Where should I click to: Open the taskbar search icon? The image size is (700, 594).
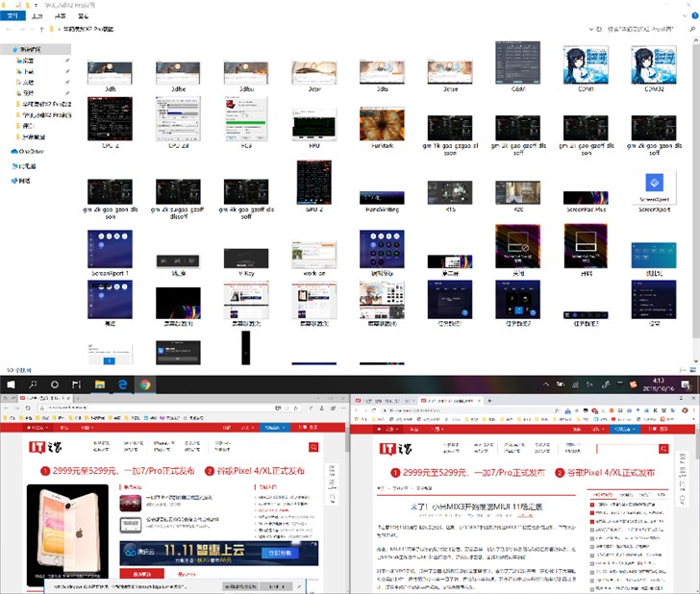33,384
